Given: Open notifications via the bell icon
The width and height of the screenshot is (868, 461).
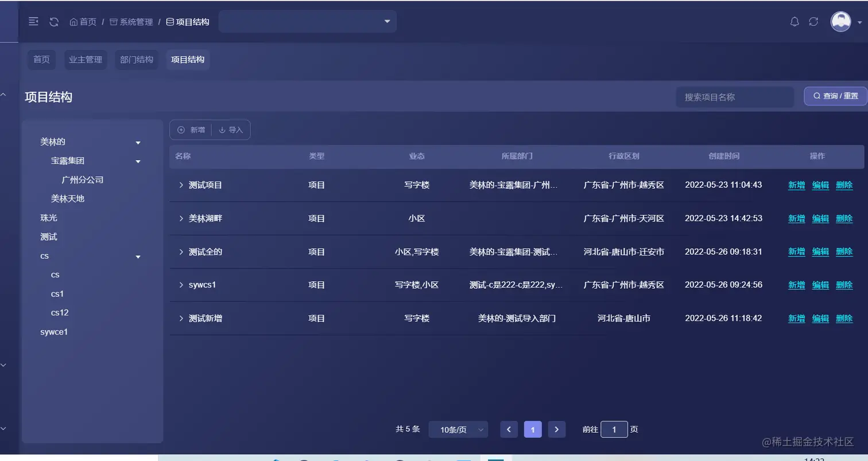Looking at the screenshot, I should 795,21.
